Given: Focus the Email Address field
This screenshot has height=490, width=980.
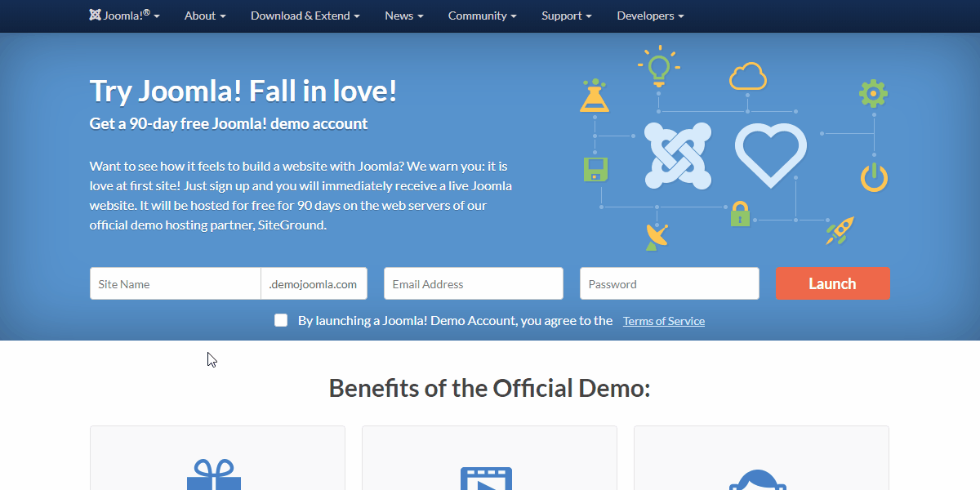Looking at the screenshot, I should click(474, 283).
